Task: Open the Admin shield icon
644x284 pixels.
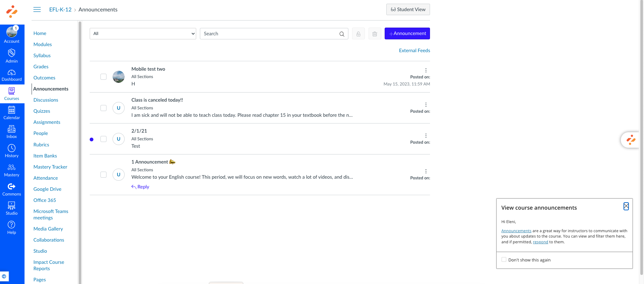Action: [x=12, y=53]
